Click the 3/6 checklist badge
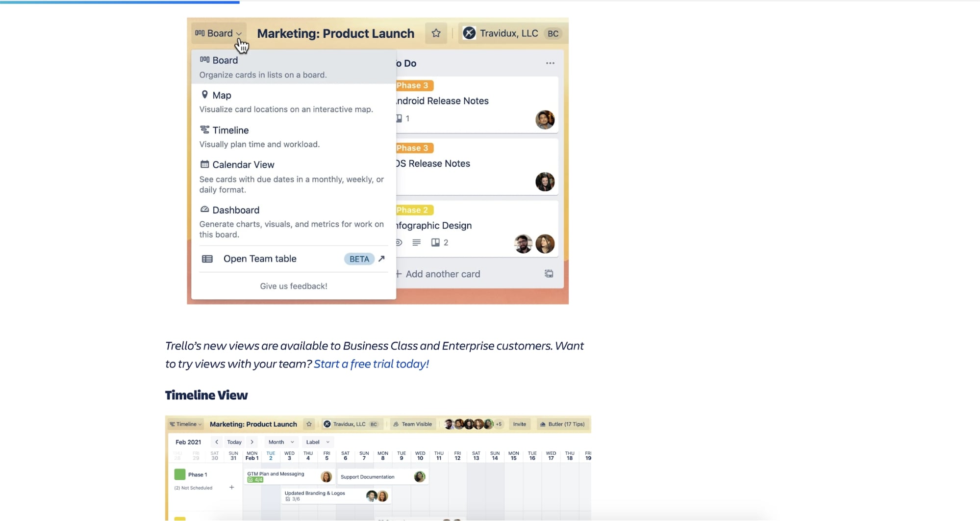Viewport: 980px width, 521px height. pyautogui.click(x=292, y=499)
